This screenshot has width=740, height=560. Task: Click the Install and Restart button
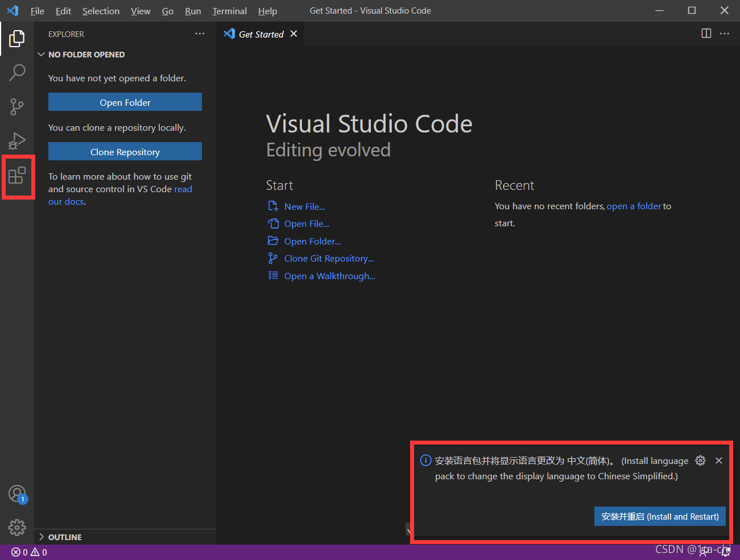(660, 516)
